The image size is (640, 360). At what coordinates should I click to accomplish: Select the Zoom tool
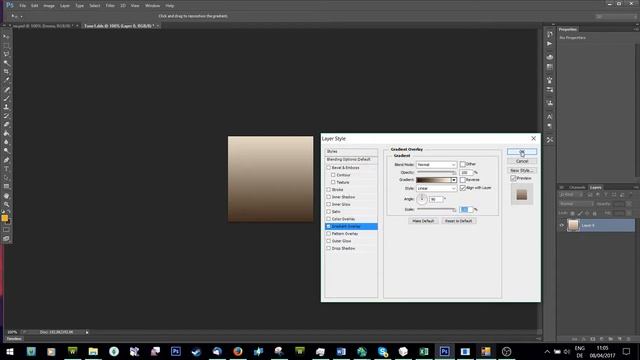tap(6, 204)
